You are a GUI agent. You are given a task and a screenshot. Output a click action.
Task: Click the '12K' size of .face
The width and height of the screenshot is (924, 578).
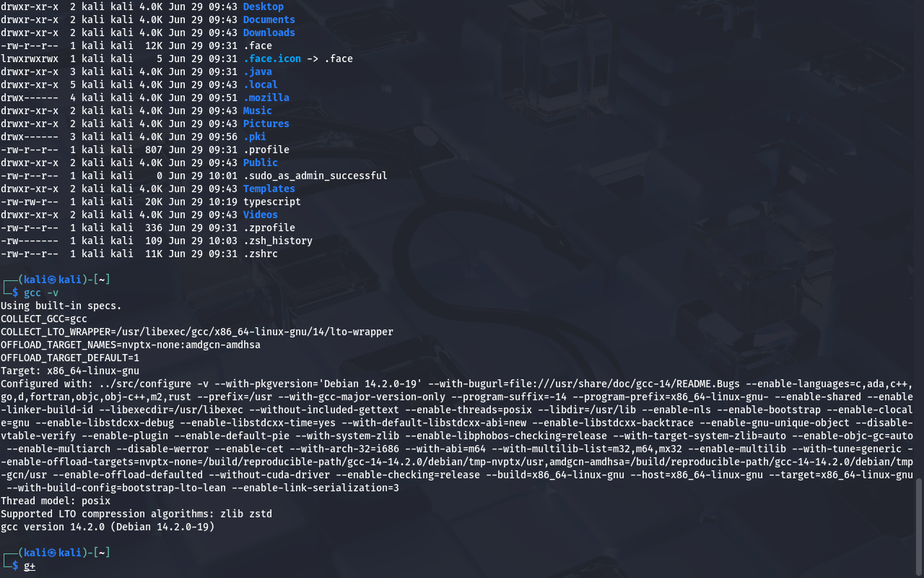point(154,46)
